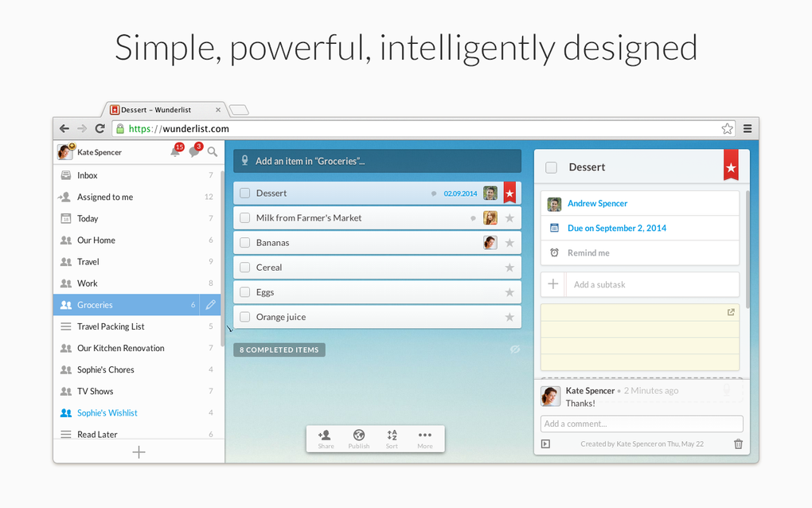Viewport: 812px width, 508px height.
Task: Open conversations using the speech bubble icon
Action: (195, 152)
